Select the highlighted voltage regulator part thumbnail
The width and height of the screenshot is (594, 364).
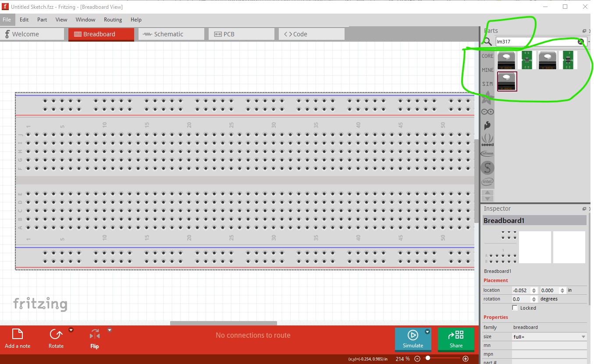tap(507, 81)
